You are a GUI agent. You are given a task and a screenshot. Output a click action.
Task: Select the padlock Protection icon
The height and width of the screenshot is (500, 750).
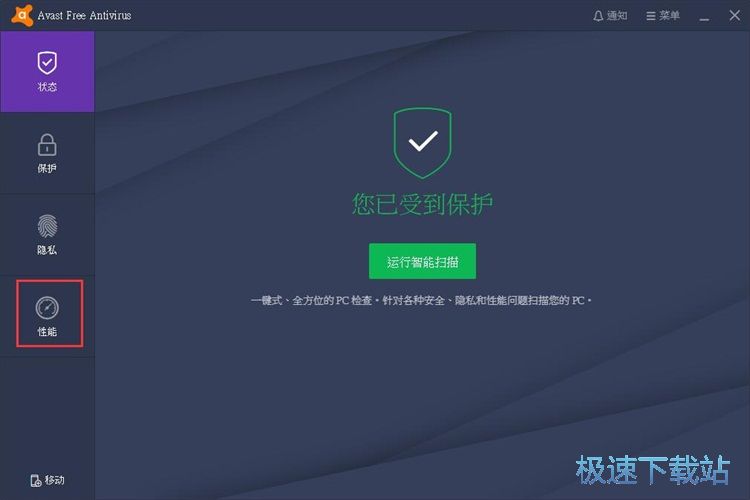[x=47, y=144]
